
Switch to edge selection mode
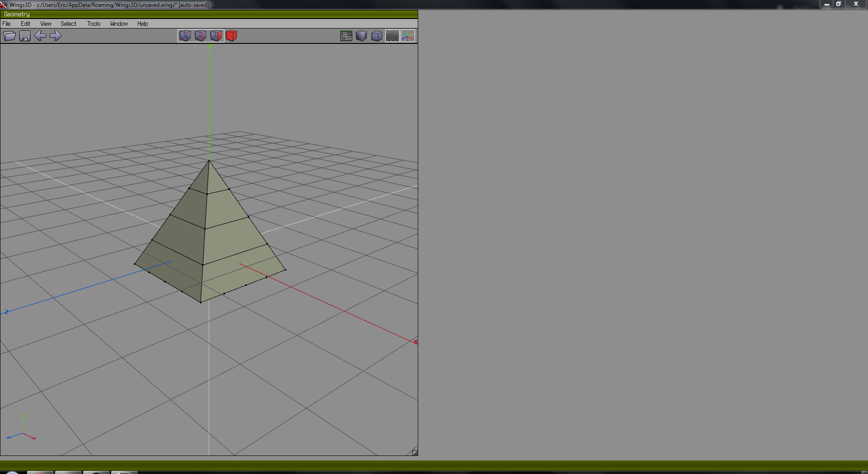tap(201, 36)
